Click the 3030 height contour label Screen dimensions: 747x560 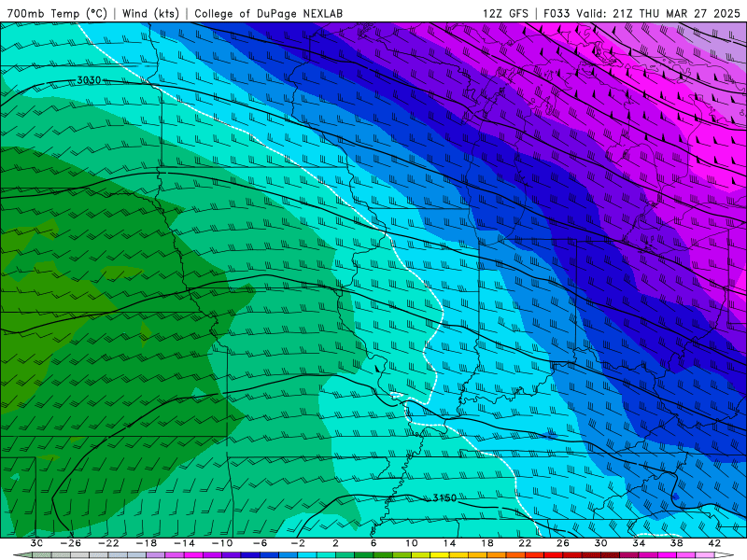(x=89, y=80)
